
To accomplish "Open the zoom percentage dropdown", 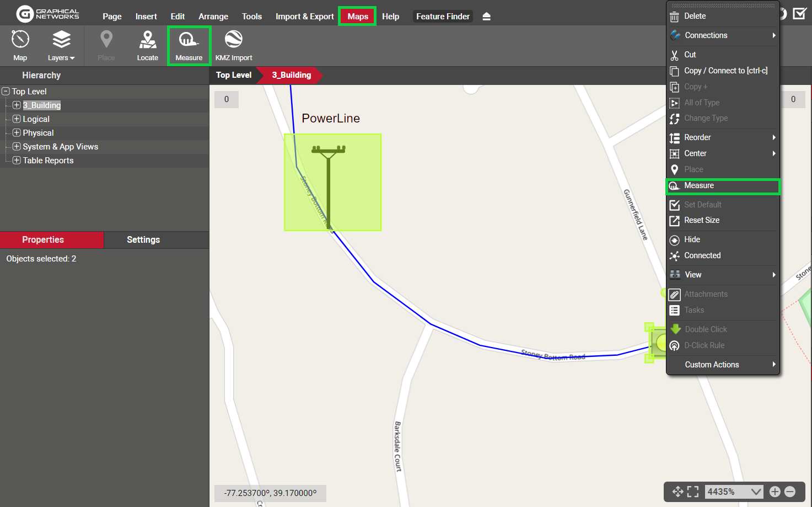I will (x=756, y=492).
